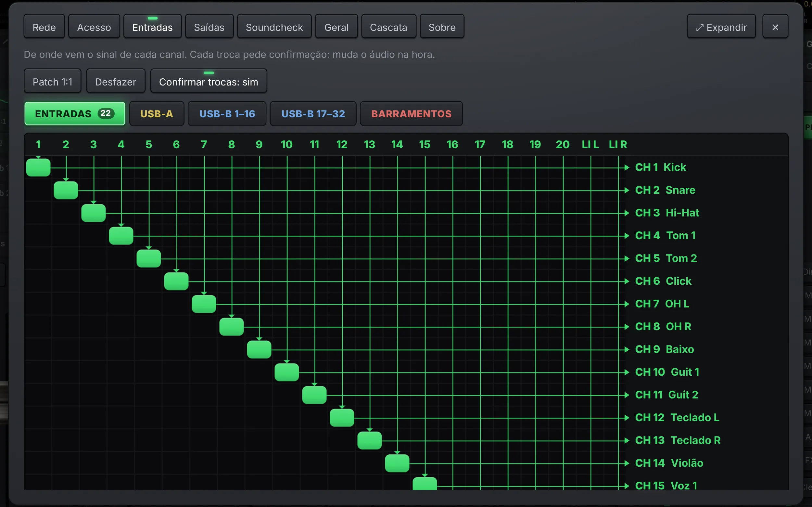812x507 pixels.
Task: Click the CH 6 Click channel label
Action: click(x=663, y=281)
